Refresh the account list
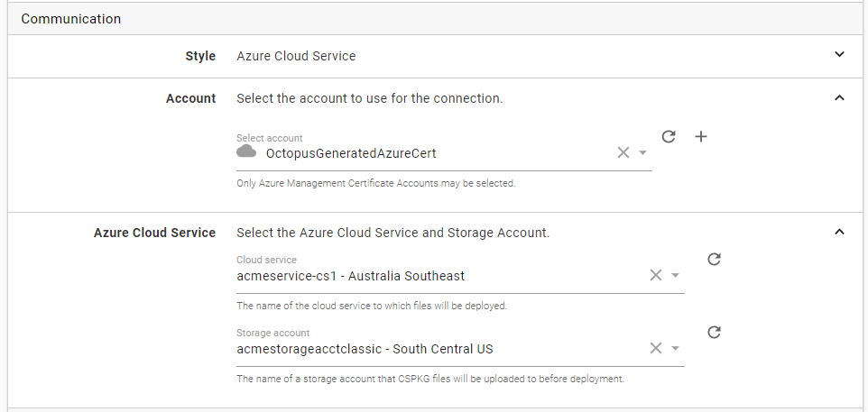Image resolution: width=868 pixels, height=412 pixels. pyautogui.click(x=669, y=137)
